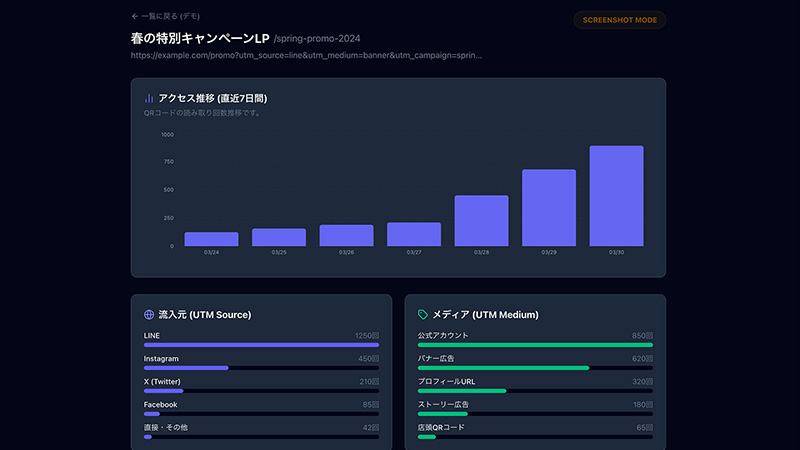
Task: Click the Instagram source progress bar
Action: coord(261,368)
